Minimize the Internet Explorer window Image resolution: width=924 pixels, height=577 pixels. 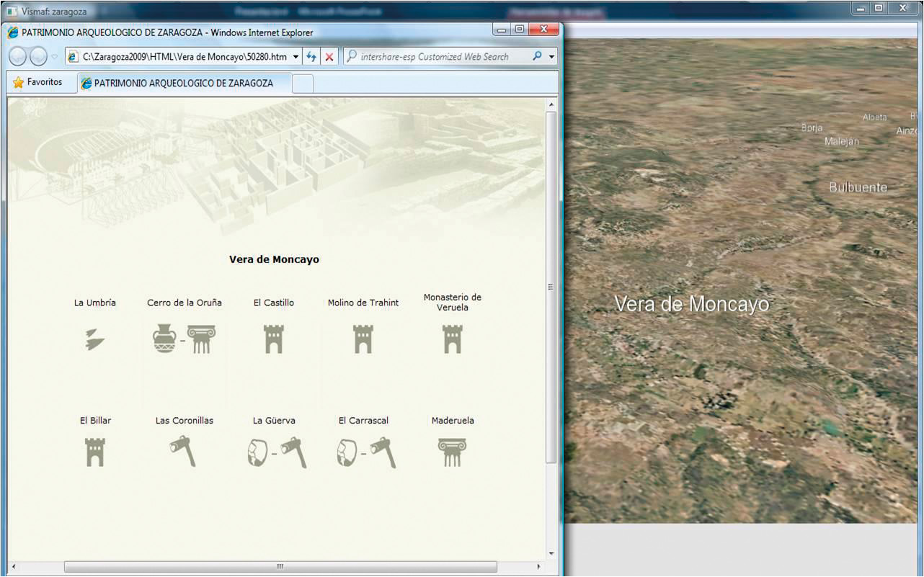[502, 30]
